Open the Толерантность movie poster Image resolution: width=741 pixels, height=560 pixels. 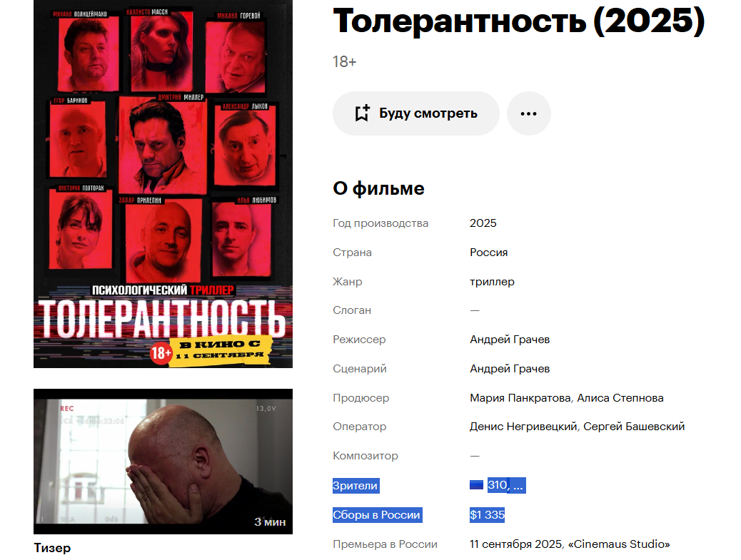tap(163, 183)
